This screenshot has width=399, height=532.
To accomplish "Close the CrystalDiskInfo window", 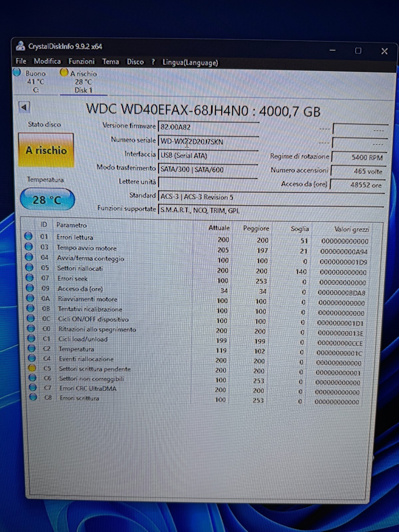I will [x=384, y=51].
